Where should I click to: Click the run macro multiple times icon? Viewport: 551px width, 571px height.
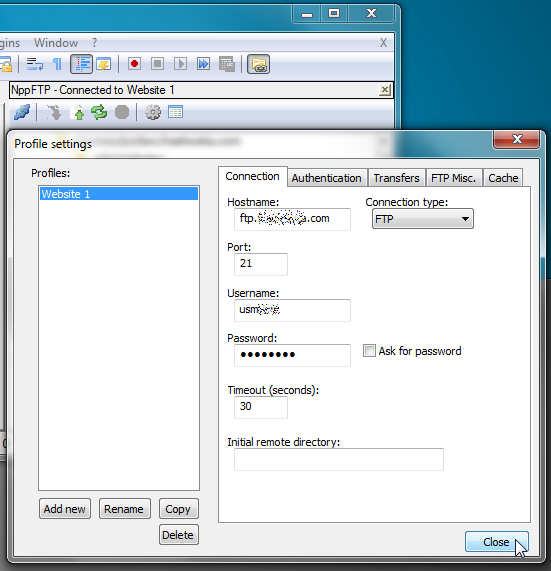(203, 64)
